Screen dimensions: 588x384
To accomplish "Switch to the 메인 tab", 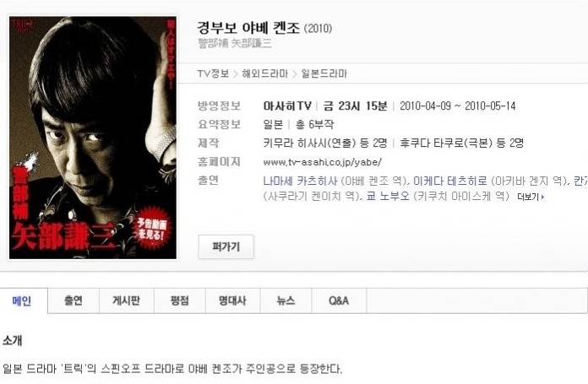I will (x=22, y=300).
